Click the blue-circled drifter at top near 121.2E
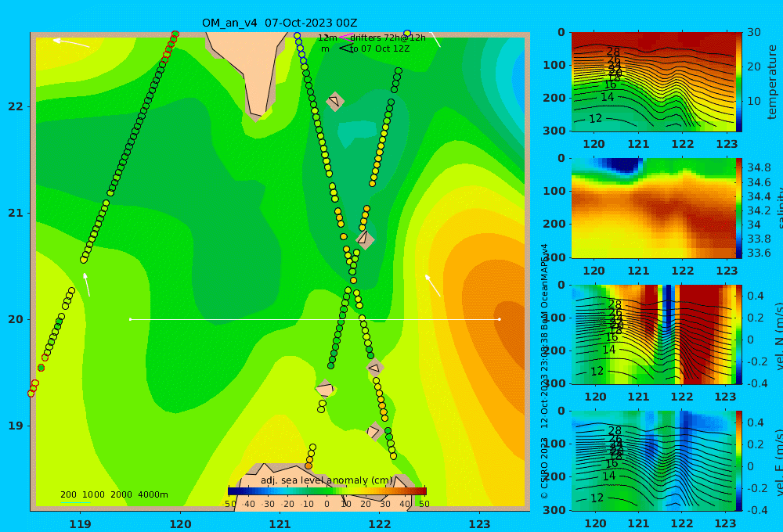Image resolution: width=783 pixels, height=532 pixels. pos(297,36)
